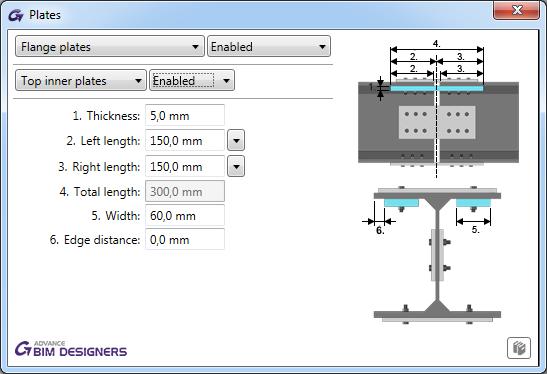Toggle Enabled state for Top inner plates

pyautogui.click(x=192, y=81)
